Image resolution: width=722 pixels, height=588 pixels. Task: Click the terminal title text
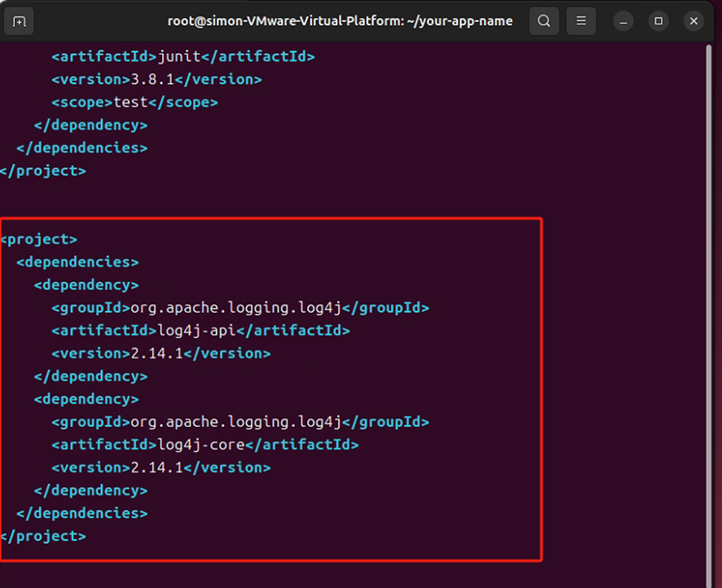pyautogui.click(x=340, y=21)
